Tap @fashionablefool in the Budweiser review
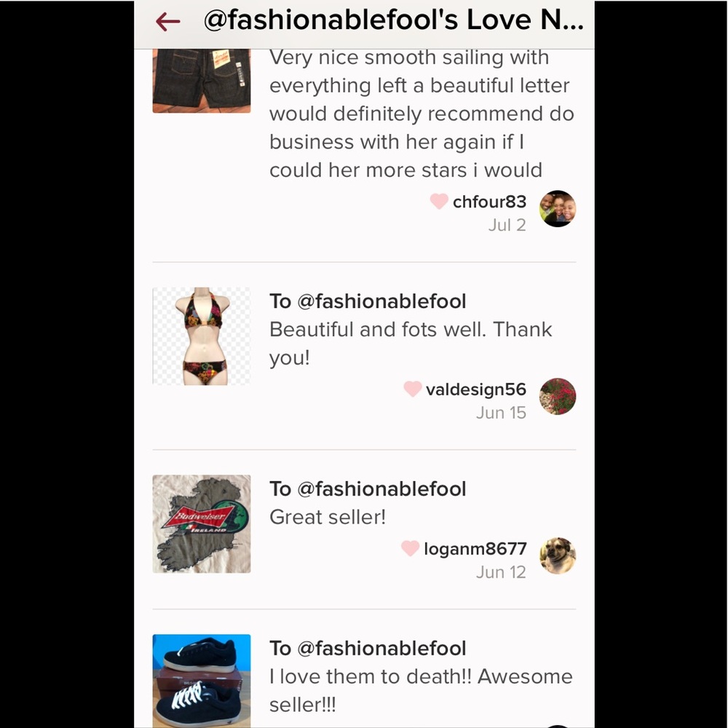The height and width of the screenshot is (728, 728). tap(381, 489)
